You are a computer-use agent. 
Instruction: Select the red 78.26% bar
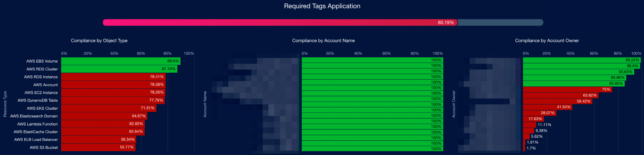point(113,92)
